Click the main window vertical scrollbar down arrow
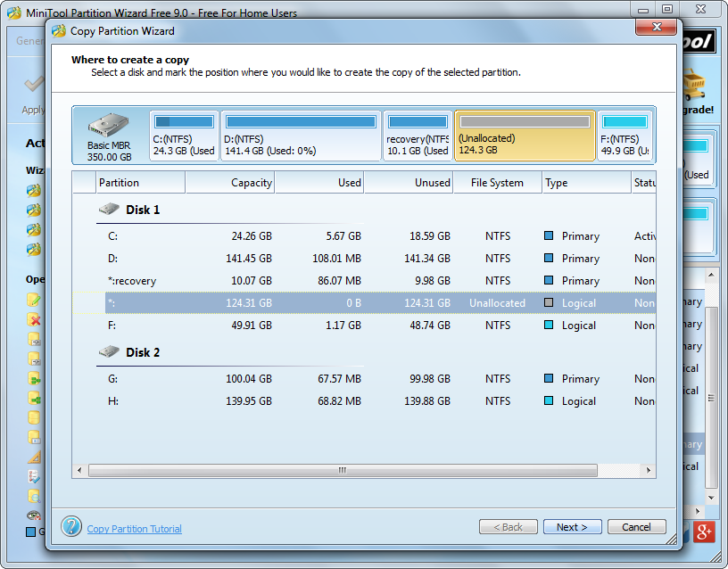The height and width of the screenshot is (569, 728). [711, 498]
